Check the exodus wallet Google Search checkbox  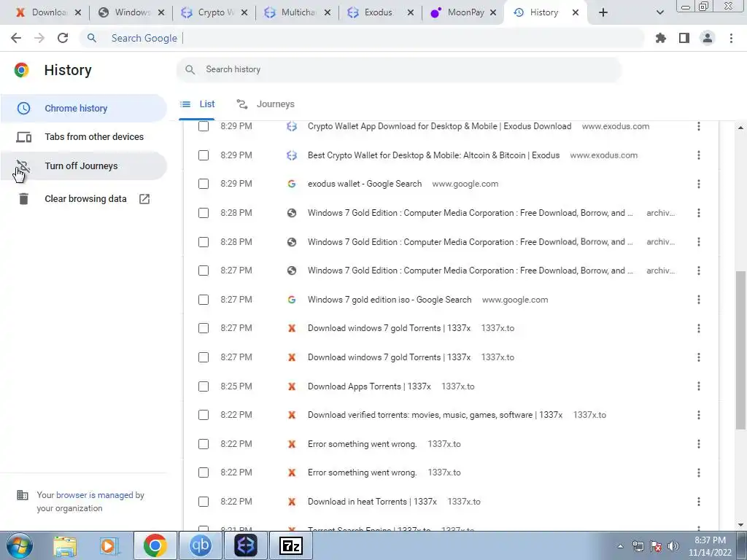pos(204,184)
